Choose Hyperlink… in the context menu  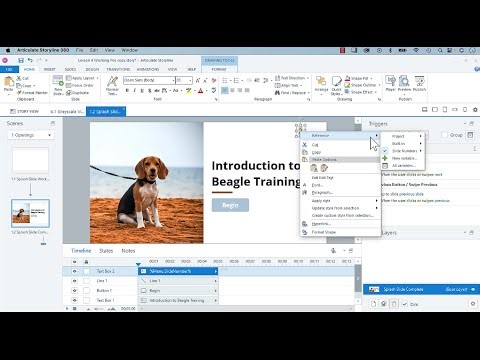(x=340, y=224)
